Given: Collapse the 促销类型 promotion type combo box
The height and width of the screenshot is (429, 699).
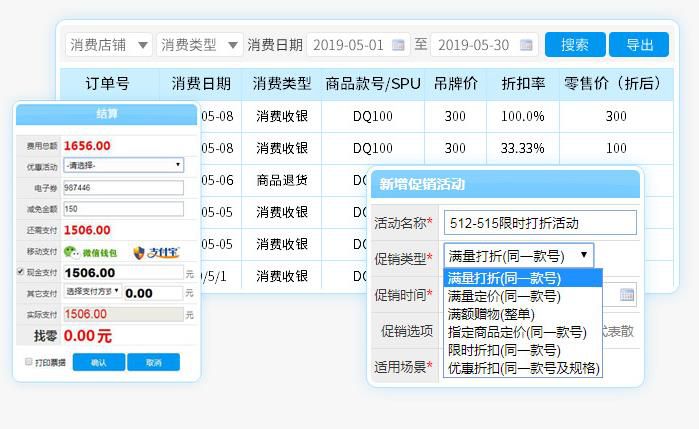Looking at the screenshot, I should (x=518, y=256).
